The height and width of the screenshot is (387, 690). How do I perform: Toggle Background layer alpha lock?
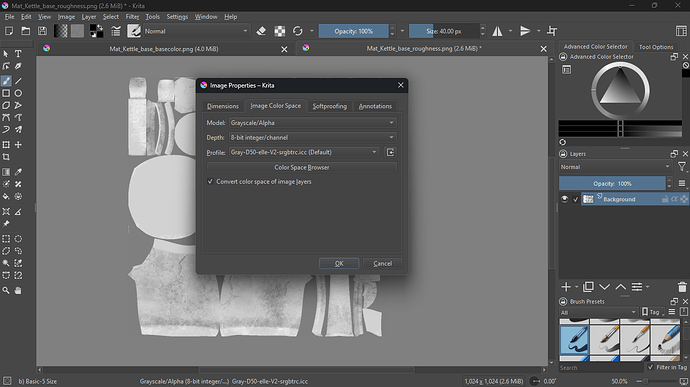674,199
